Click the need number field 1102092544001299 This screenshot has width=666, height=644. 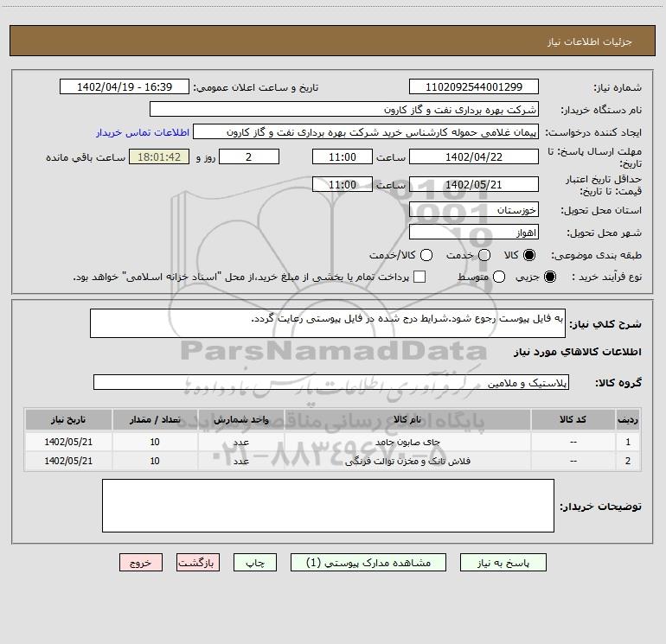[x=474, y=86]
